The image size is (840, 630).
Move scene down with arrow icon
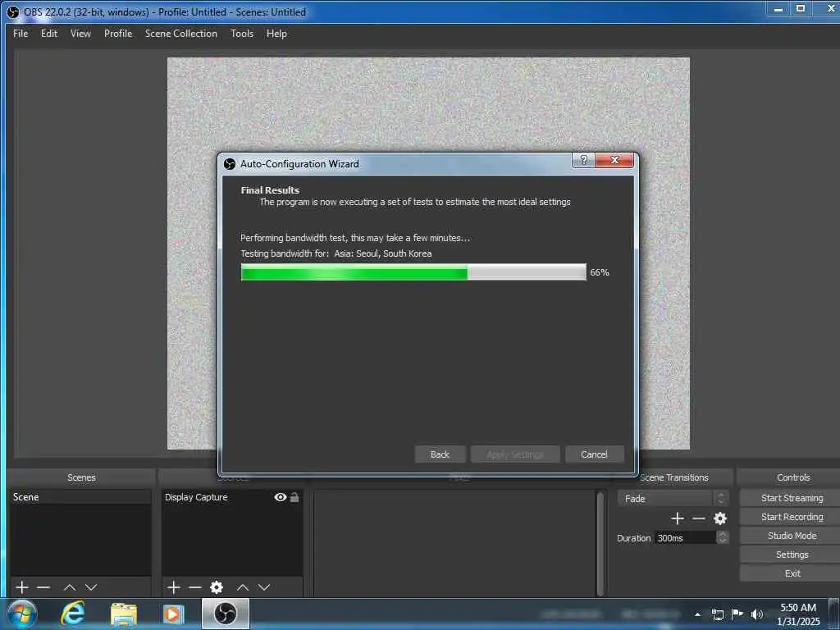tap(91, 587)
